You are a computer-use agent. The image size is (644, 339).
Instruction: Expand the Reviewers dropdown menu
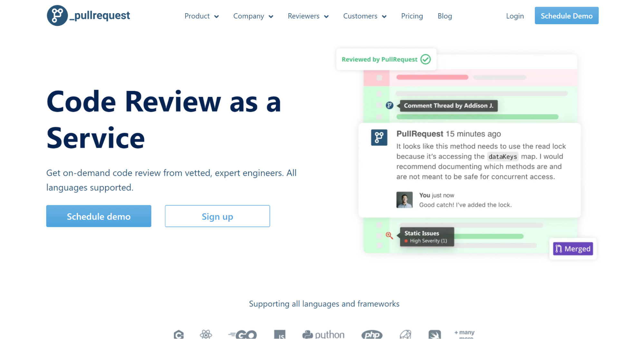tap(308, 16)
